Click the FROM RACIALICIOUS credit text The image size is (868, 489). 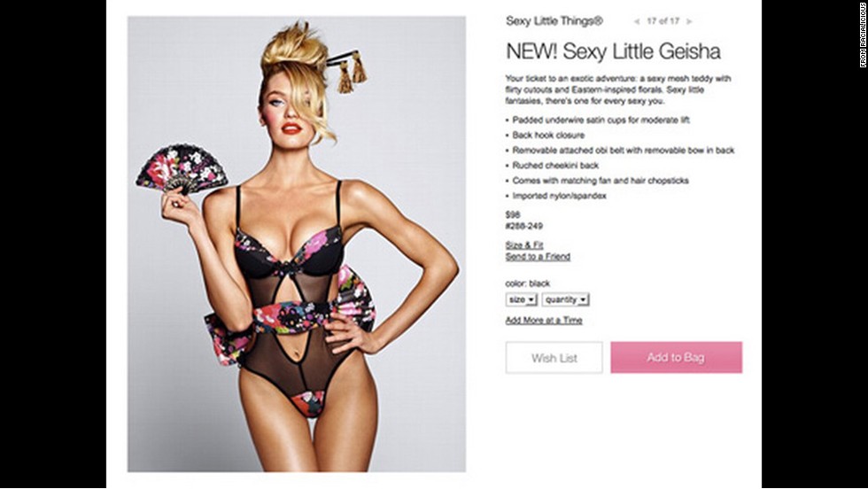click(863, 35)
